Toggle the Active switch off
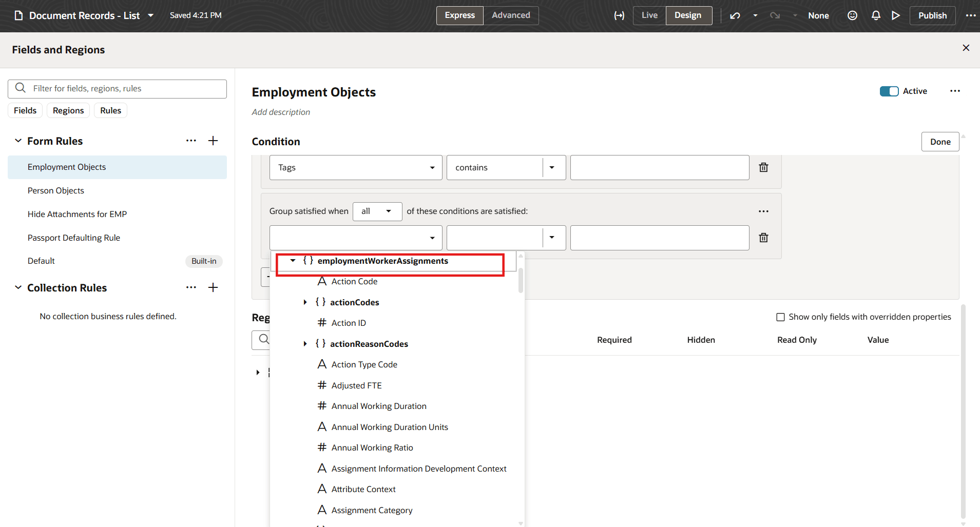Screen dimensions: 980x527 click(889, 91)
